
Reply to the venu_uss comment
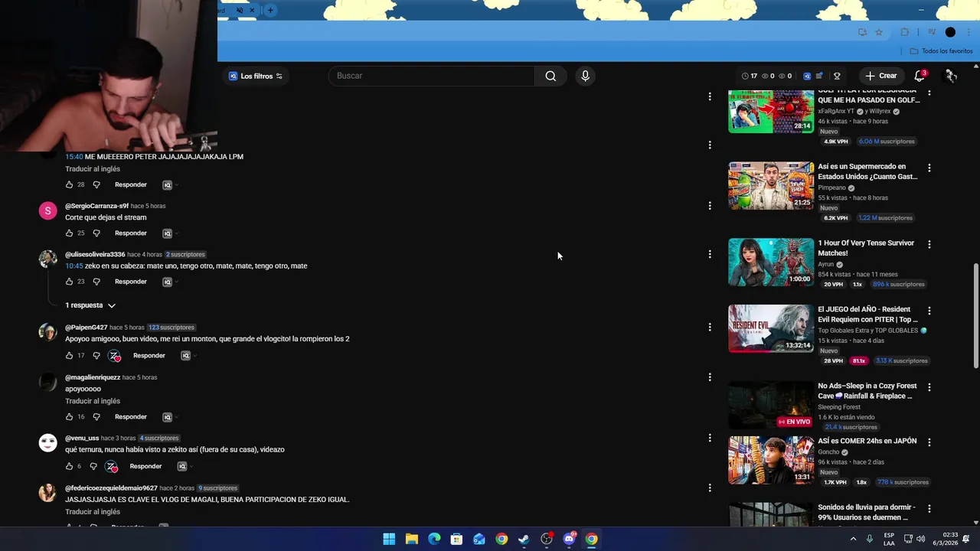pos(145,466)
